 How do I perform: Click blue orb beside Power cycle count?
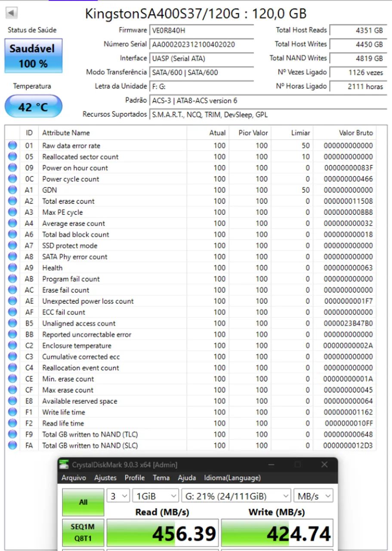(x=12, y=179)
